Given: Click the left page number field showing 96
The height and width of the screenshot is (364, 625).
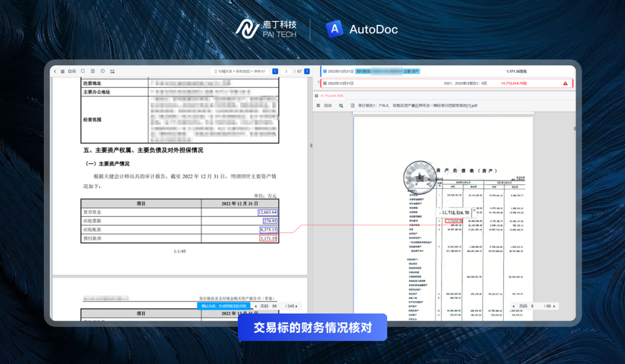Looking at the screenshot, I should pos(275,306).
